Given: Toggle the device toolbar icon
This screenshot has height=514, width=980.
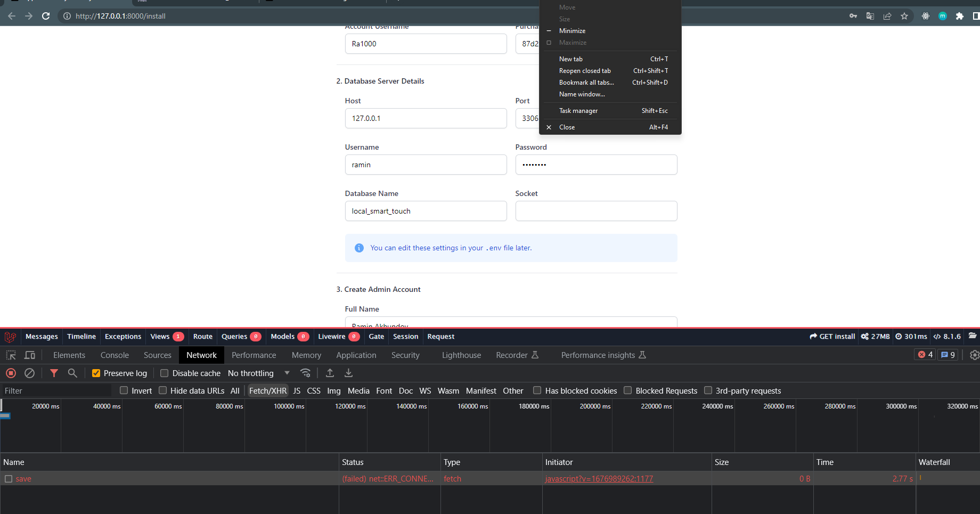Looking at the screenshot, I should [30, 355].
